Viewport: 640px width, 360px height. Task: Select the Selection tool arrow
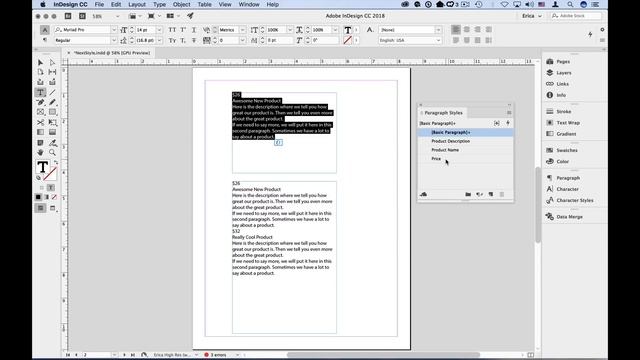pyautogui.click(x=40, y=62)
